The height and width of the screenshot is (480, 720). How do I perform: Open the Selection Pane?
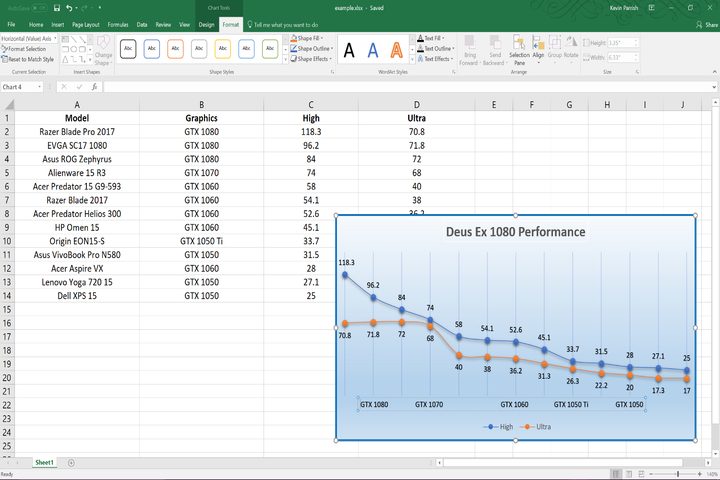pyautogui.click(x=519, y=50)
